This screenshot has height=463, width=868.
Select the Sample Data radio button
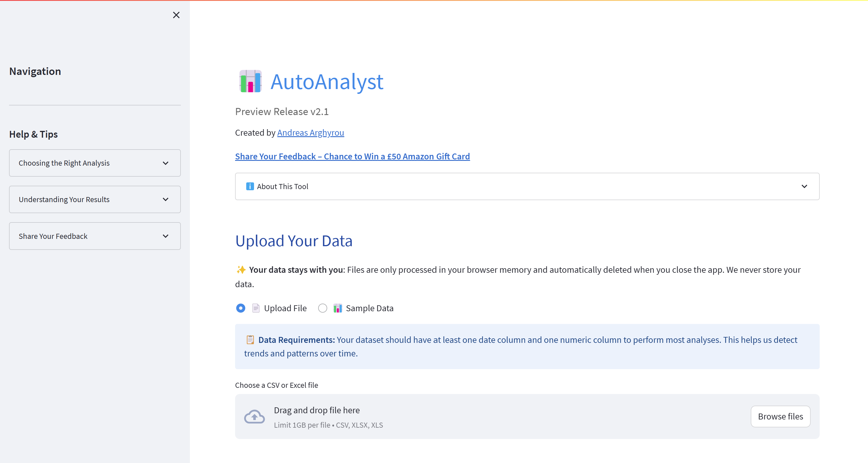coord(322,308)
